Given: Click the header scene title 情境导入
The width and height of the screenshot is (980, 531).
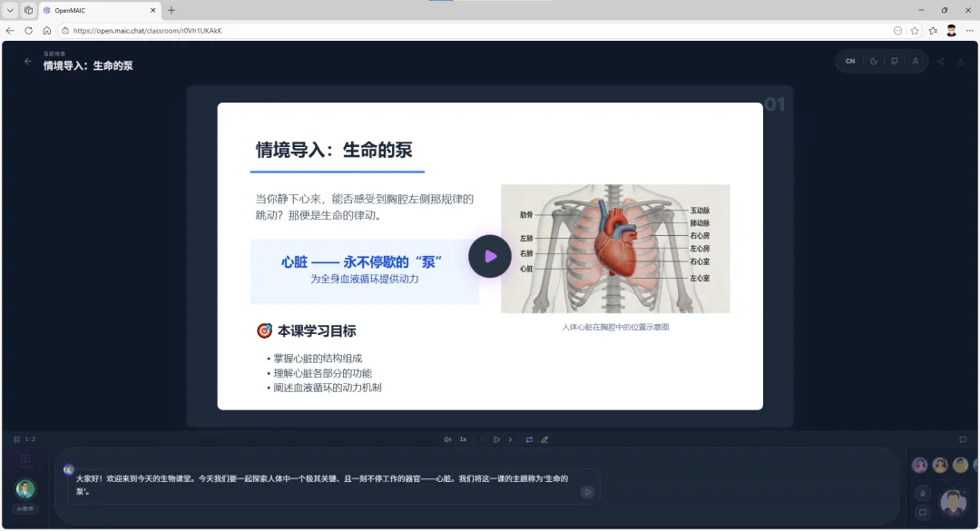Looking at the screenshot, I should pyautogui.click(x=87, y=65).
